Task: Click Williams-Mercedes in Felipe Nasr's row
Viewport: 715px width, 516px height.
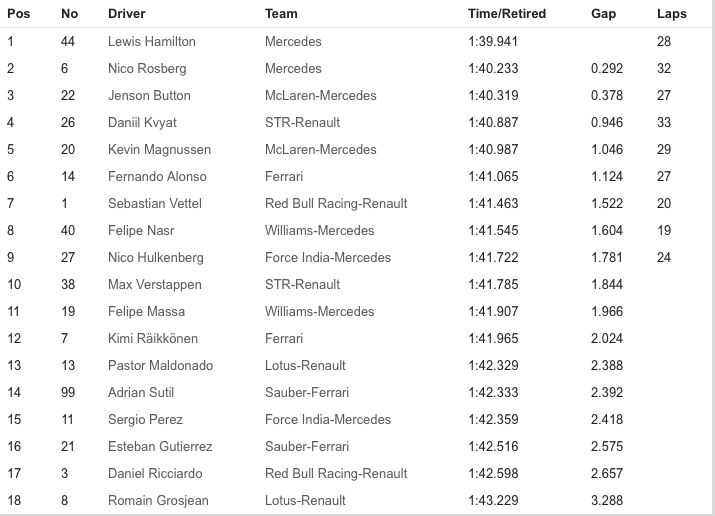Action: [x=320, y=231]
